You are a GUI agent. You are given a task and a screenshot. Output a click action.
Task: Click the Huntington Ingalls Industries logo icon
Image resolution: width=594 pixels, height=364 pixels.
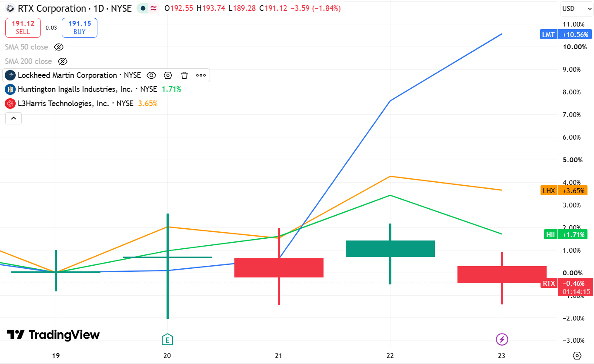10,89
